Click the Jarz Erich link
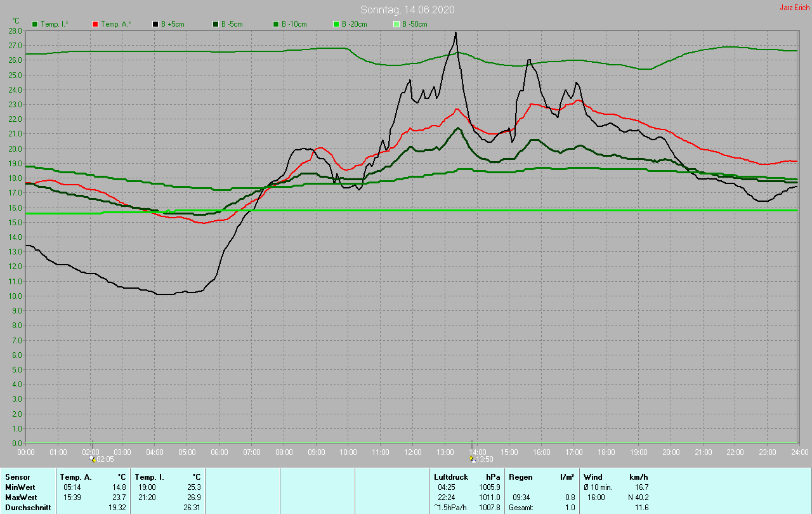The width and height of the screenshot is (812, 514). pos(794,8)
